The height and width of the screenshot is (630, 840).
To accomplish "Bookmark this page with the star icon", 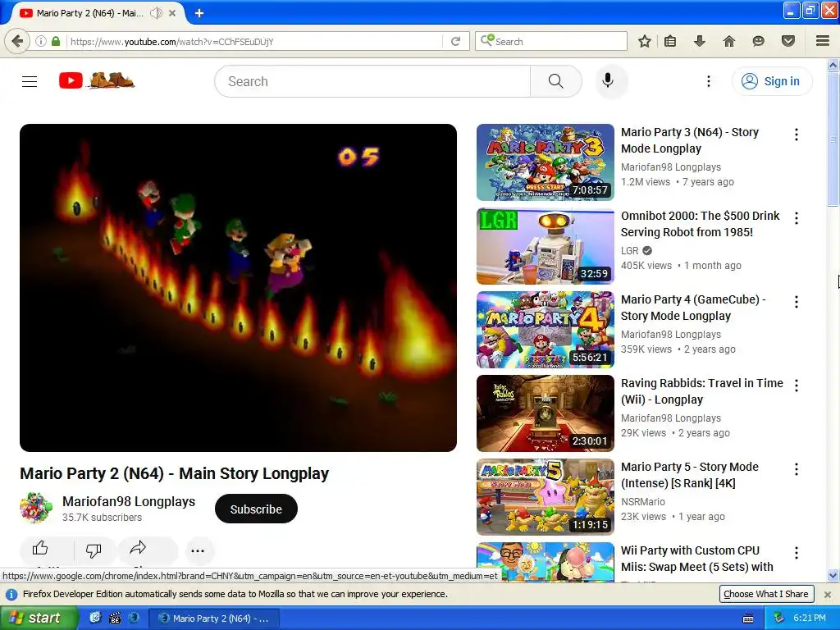I will [645, 41].
